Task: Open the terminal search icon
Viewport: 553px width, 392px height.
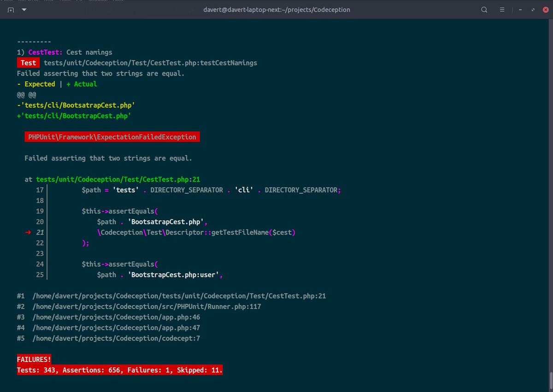Action: click(484, 10)
